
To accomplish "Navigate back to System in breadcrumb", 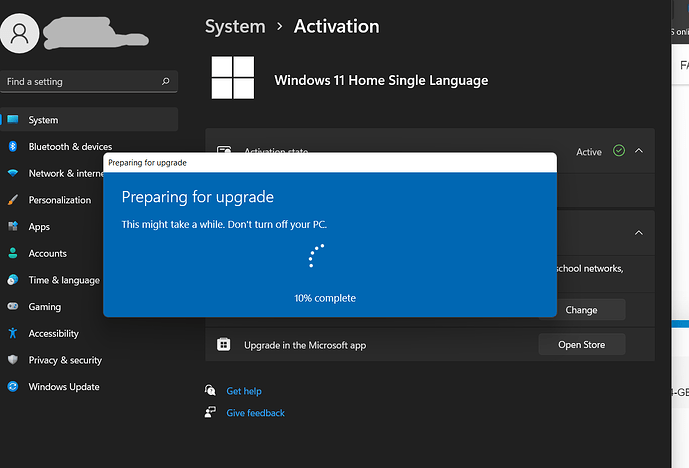I will 235,26.
